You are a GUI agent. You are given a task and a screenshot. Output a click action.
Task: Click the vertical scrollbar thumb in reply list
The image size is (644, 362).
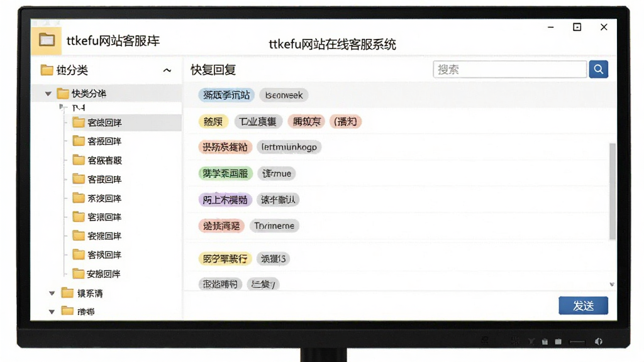point(613,191)
